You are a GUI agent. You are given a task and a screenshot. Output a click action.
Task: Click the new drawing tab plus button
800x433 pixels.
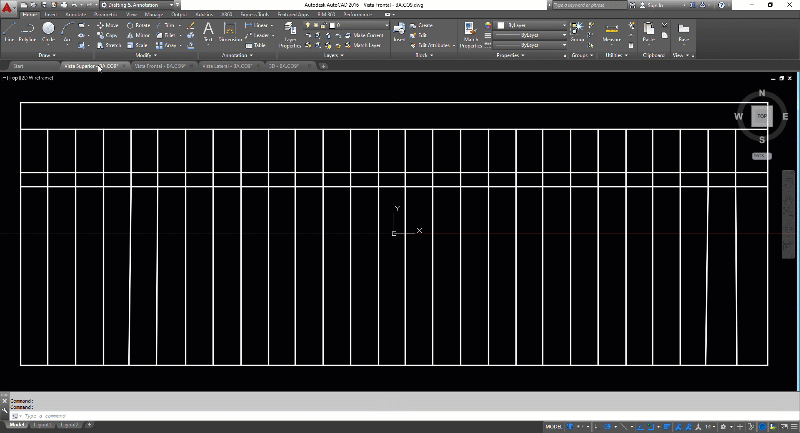point(322,66)
